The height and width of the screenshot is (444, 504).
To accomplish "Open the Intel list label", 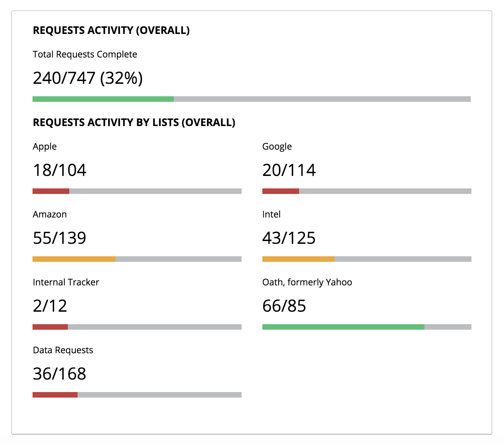I will click(271, 214).
